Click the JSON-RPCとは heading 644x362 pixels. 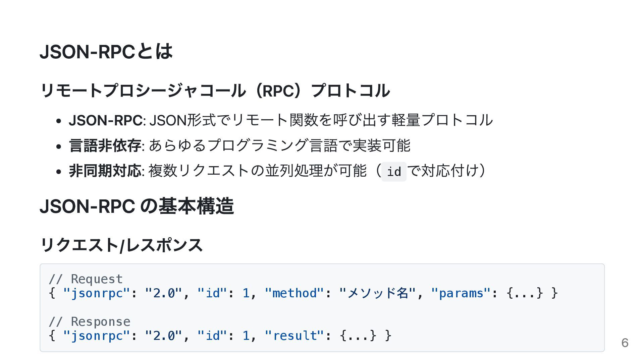coord(106,52)
